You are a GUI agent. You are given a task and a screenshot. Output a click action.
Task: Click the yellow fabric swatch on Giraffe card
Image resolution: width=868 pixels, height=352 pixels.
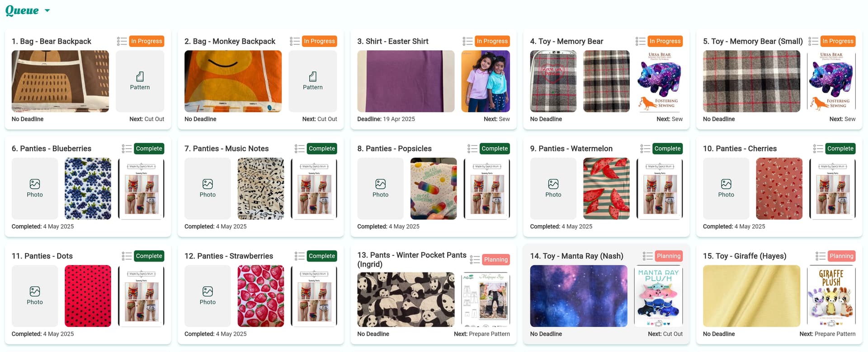pos(751,296)
